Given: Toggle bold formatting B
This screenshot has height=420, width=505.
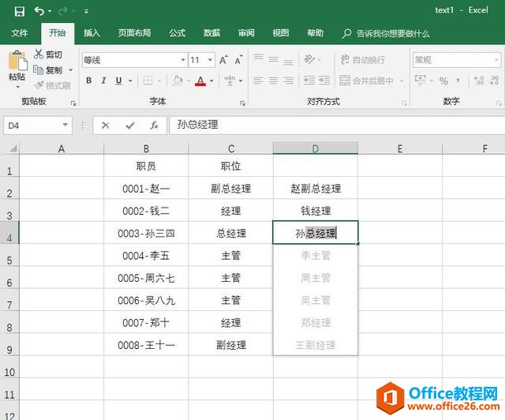Looking at the screenshot, I should coord(89,81).
